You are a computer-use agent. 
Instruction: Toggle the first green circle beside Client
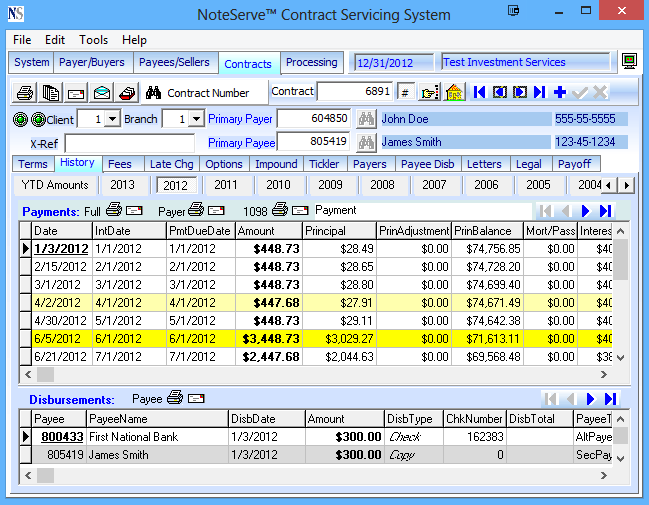tap(22, 119)
